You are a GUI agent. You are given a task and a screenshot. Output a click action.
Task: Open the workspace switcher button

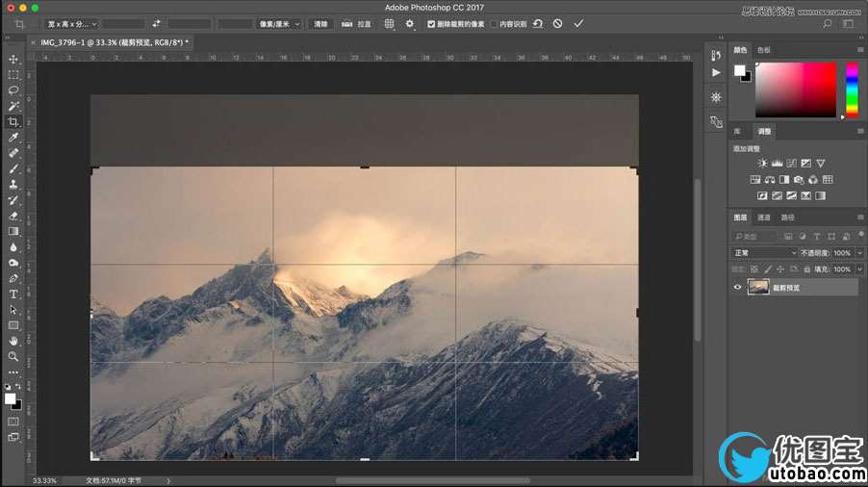(x=848, y=24)
